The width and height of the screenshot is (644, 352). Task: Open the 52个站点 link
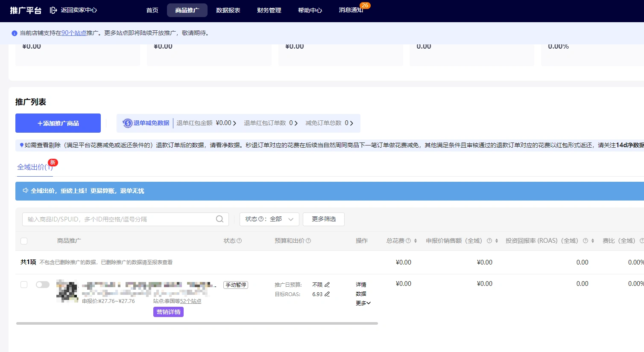click(x=190, y=301)
